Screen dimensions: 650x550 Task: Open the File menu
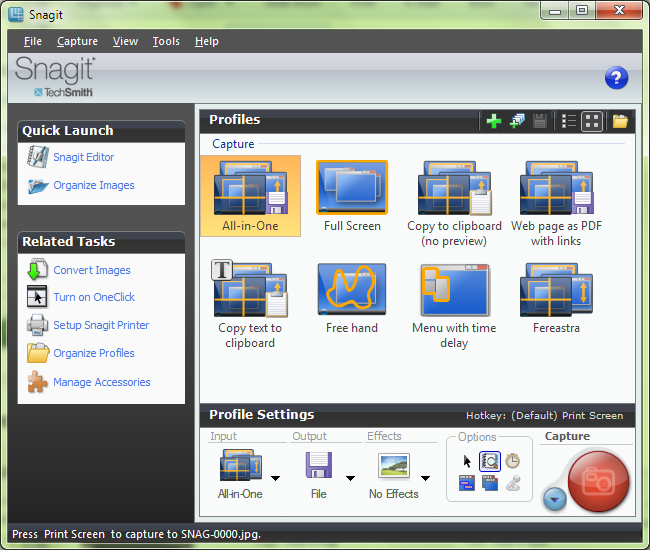pyautogui.click(x=33, y=41)
